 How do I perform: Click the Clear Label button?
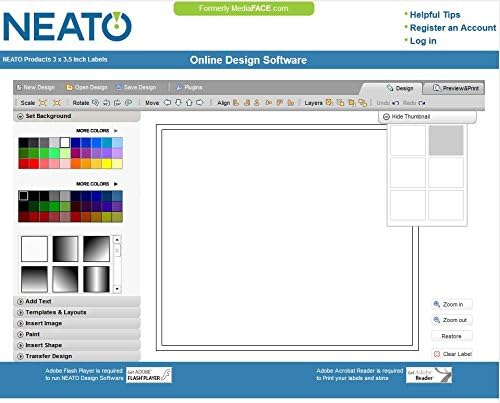[452, 354]
